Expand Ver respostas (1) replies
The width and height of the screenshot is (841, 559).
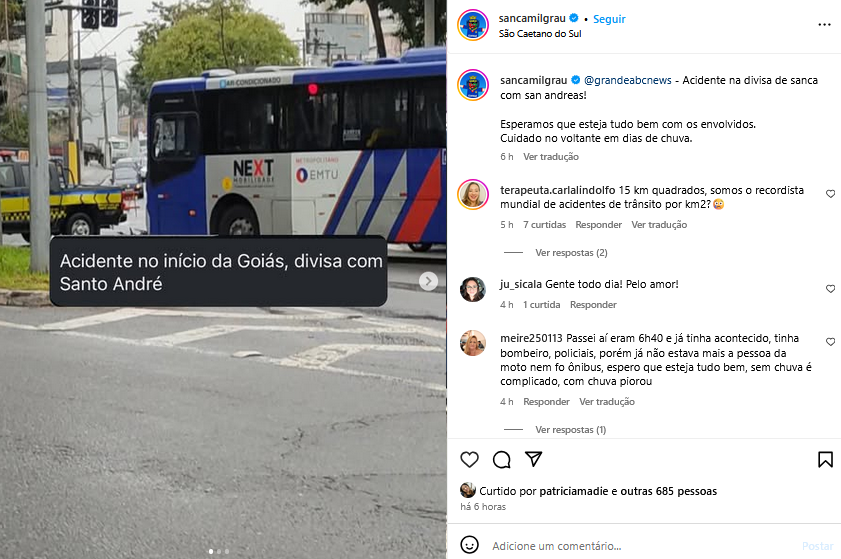point(571,430)
